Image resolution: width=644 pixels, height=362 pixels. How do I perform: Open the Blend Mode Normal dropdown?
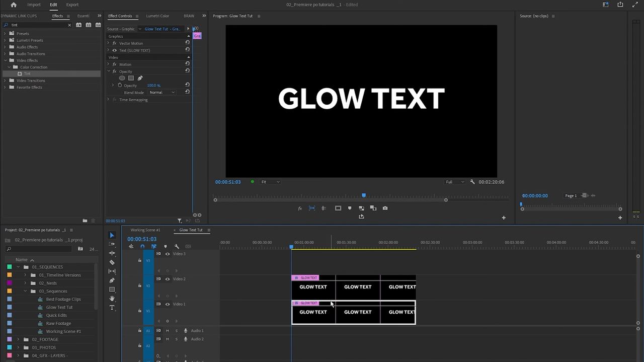pyautogui.click(x=162, y=92)
